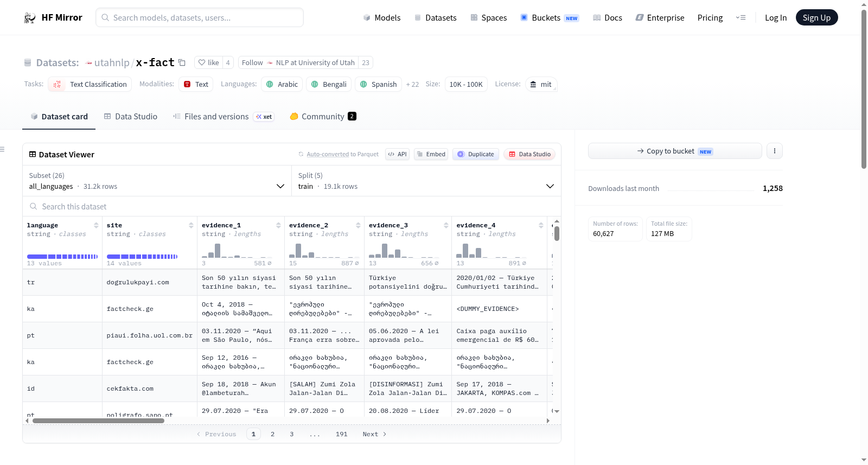Image resolution: width=868 pixels, height=465 pixels.
Task: Open the more options kebab menu
Action: (x=775, y=151)
